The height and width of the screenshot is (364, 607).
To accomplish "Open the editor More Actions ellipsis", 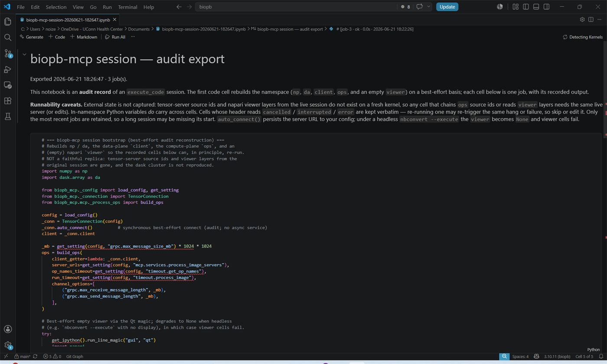I will [x=599, y=19].
